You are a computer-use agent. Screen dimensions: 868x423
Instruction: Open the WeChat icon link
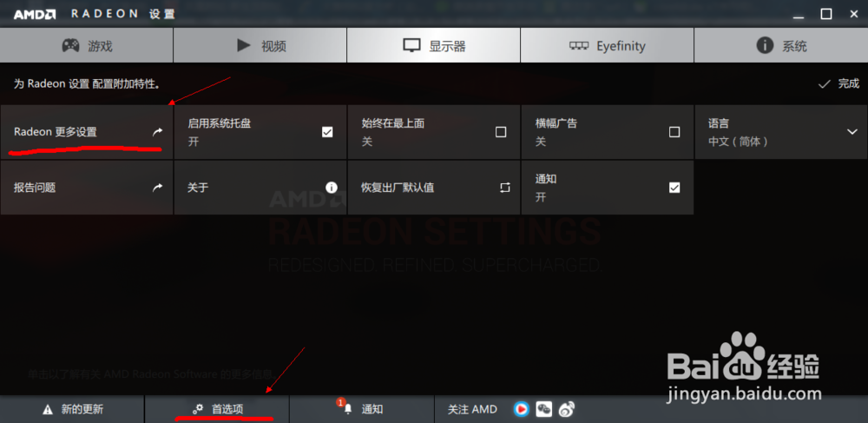544,409
